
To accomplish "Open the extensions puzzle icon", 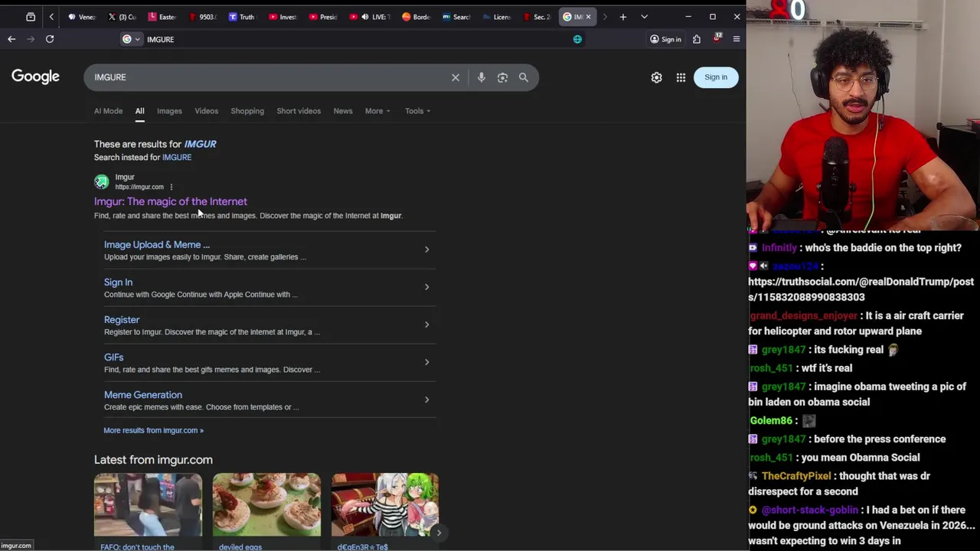I will (697, 39).
